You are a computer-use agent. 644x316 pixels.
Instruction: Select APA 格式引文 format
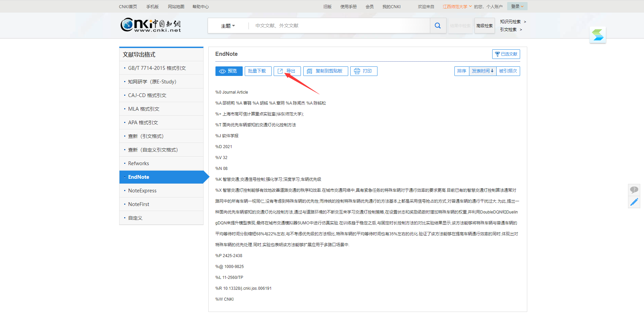click(x=161, y=123)
